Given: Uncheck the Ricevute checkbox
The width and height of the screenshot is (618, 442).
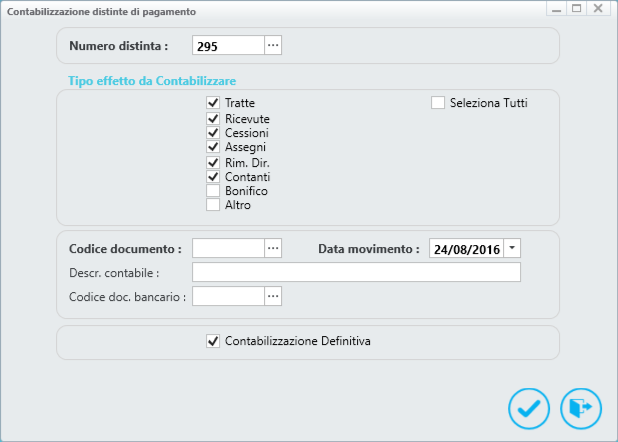Looking at the screenshot, I should coord(213,119).
